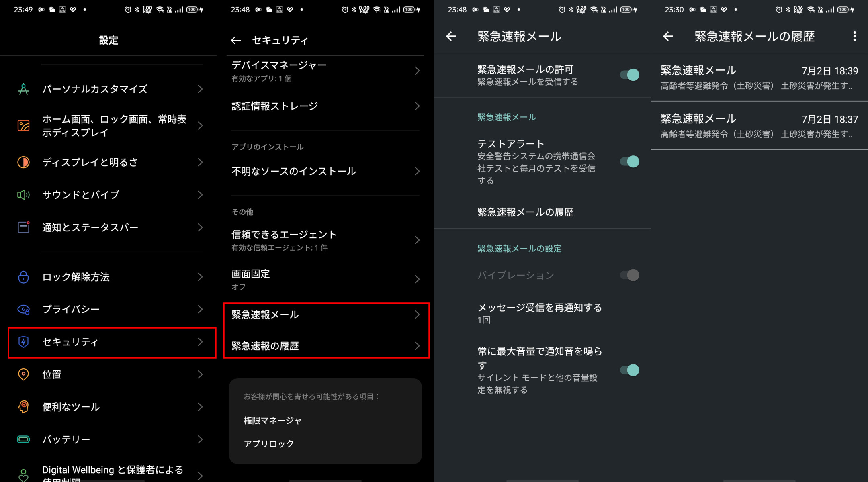868x482 pixels.
Task: Toggle 常に最大音量で通知音を鳴らす switch
Action: [630, 370]
